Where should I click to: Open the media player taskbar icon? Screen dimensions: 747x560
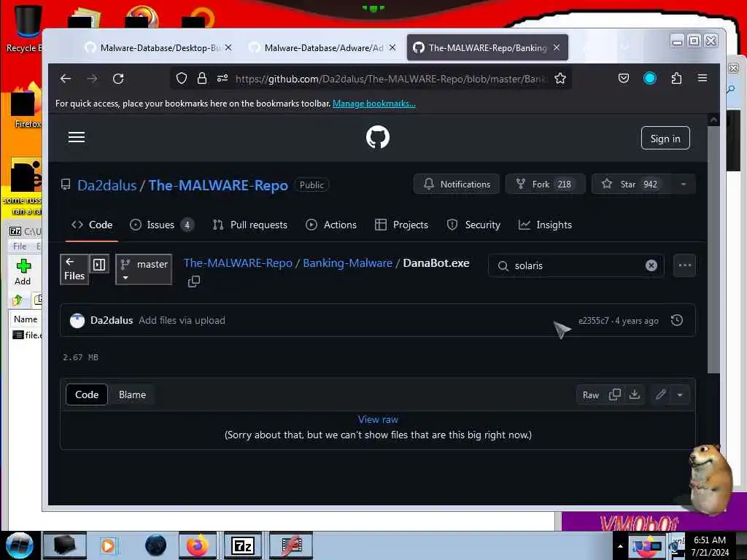[109, 545]
